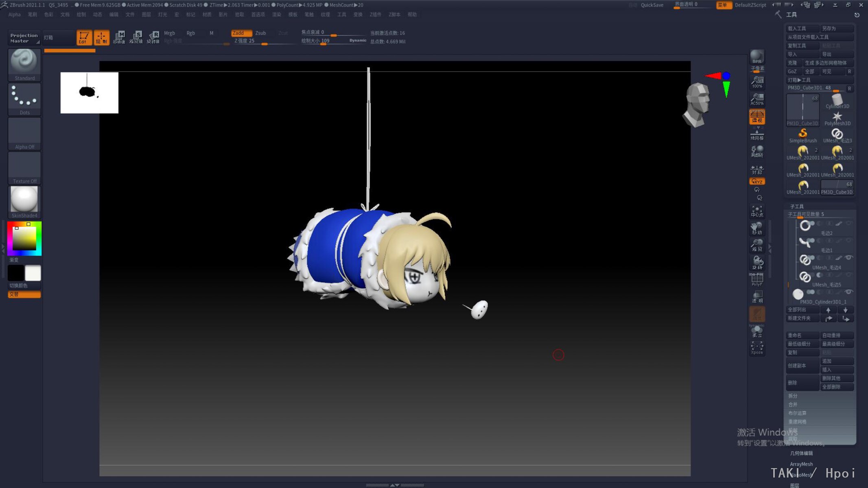Click the 灯箱 LightBox button
This screenshot has height=488, width=868.
pyautogui.click(x=58, y=38)
